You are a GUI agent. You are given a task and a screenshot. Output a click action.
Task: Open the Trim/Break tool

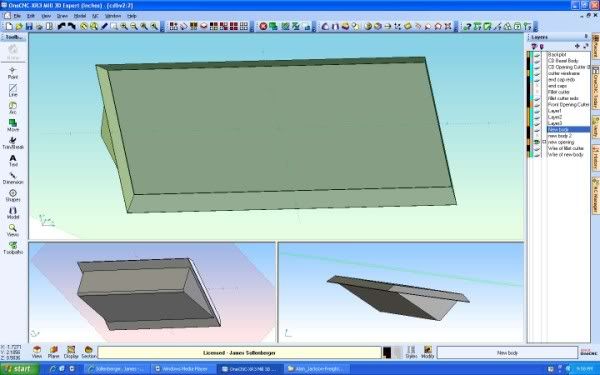coord(13,143)
